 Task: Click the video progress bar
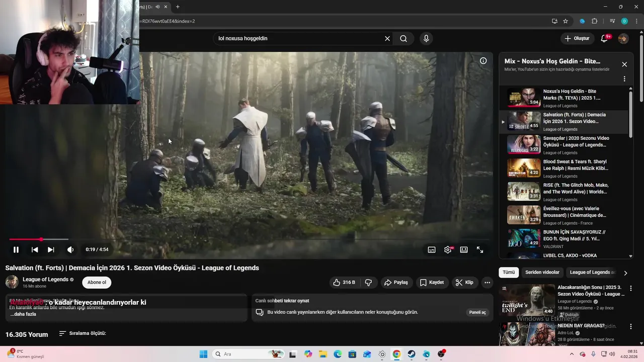[249, 239]
